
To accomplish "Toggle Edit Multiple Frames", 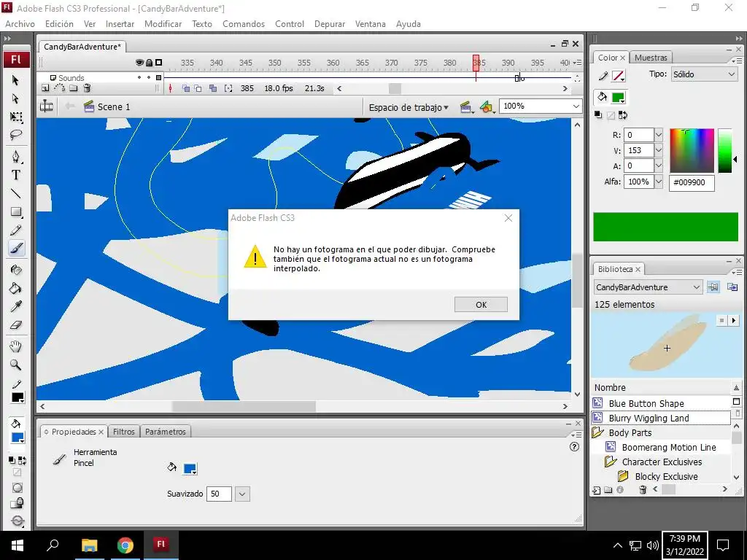I will point(213,88).
